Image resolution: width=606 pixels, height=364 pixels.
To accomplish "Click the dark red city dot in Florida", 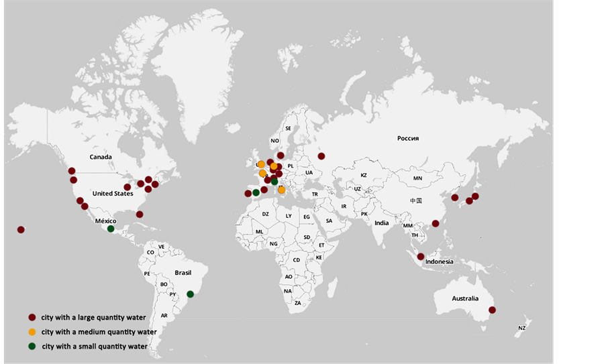I will coord(140,215).
